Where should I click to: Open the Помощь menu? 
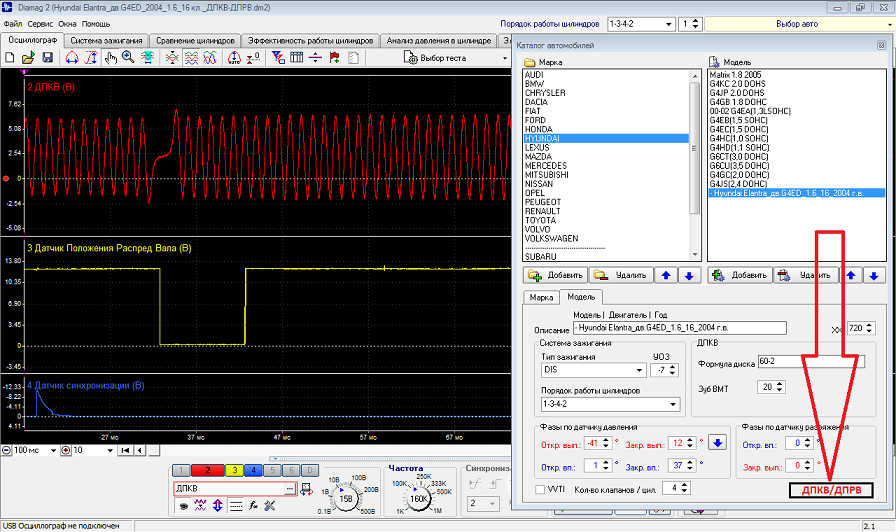tap(95, 24)
